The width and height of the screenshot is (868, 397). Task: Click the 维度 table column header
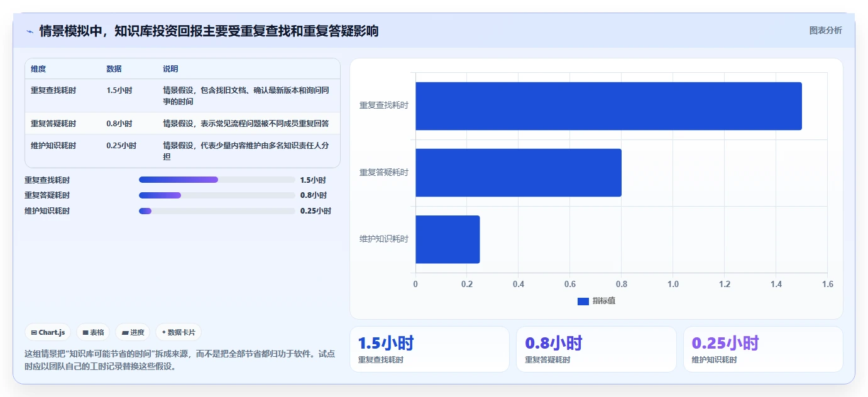pyautogui.click(x=38, y=69)
